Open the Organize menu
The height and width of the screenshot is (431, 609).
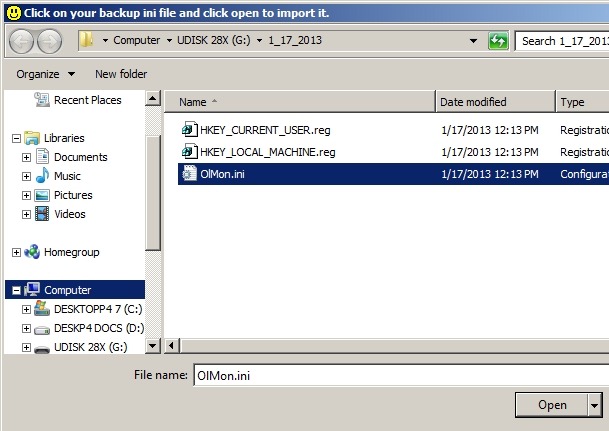(x=46, y=74)
